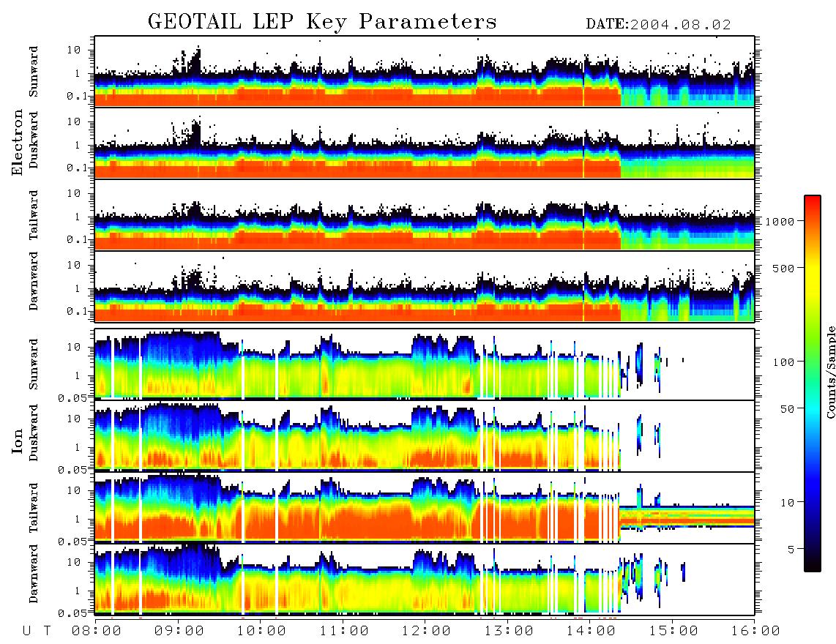Select the Electron "Dawnward" axis label
Image resolution: width=836 pixels, height=644 pixels.
pos(34,281)
